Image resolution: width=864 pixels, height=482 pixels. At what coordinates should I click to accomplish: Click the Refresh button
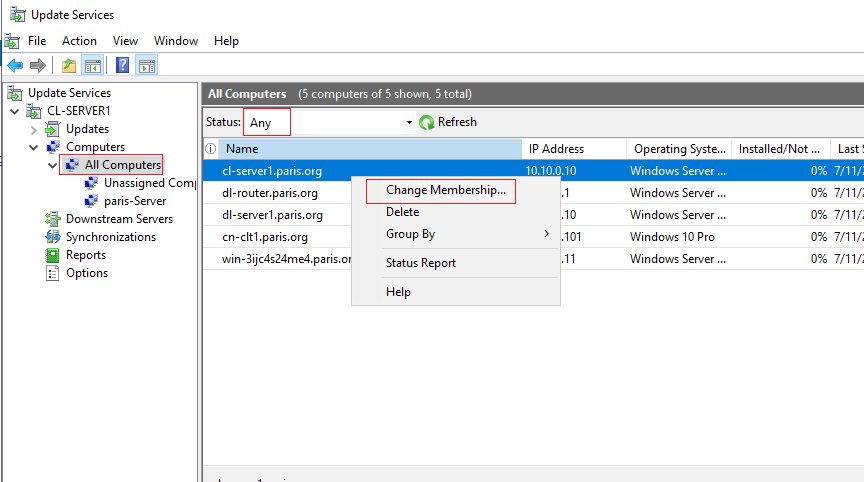click(x=448, y=122)
